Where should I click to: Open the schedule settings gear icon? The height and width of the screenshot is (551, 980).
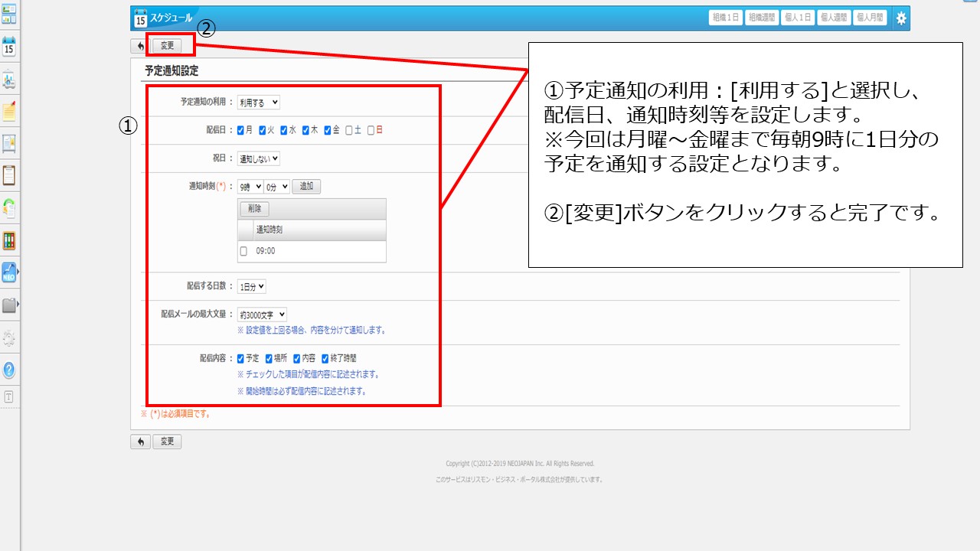coord(900,18)
